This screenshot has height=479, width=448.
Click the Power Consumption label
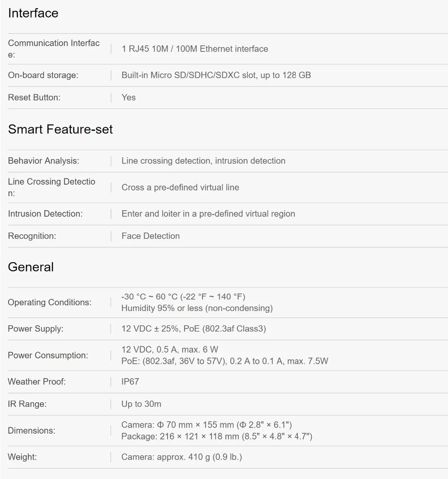tap(48, 355)
